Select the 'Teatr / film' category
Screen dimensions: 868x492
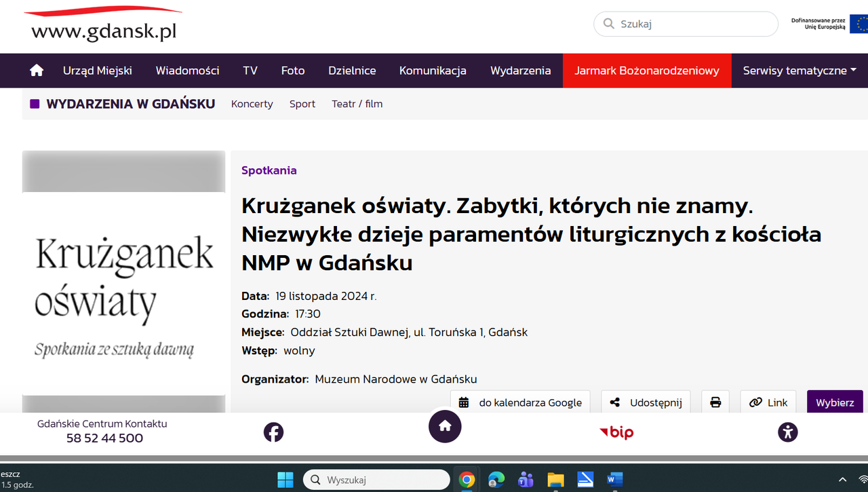(357, 104)
